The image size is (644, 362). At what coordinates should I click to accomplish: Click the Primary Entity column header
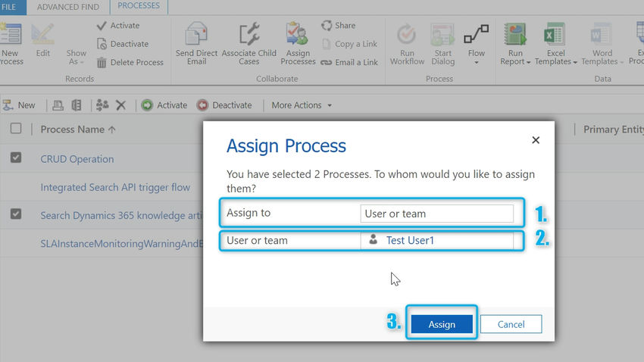click(x=613, y=130)
